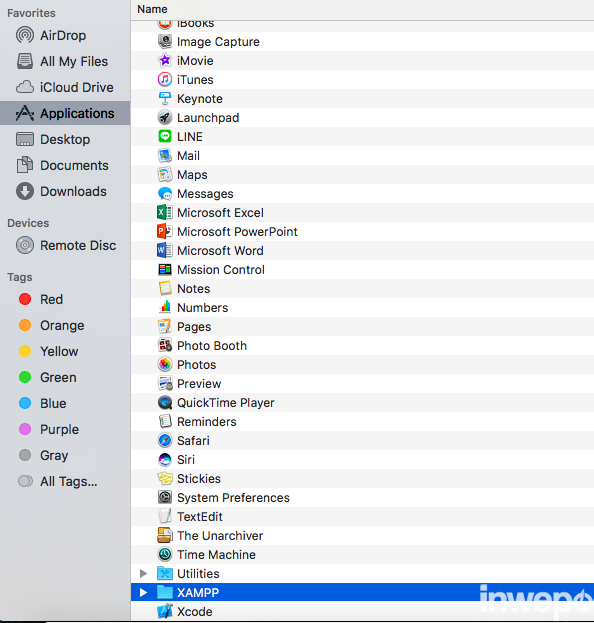Click the 'System Preferences' row text
Image resolution: width=594 pixels, height=623 pixels.
pyautogui.click(x=233, y=497)
